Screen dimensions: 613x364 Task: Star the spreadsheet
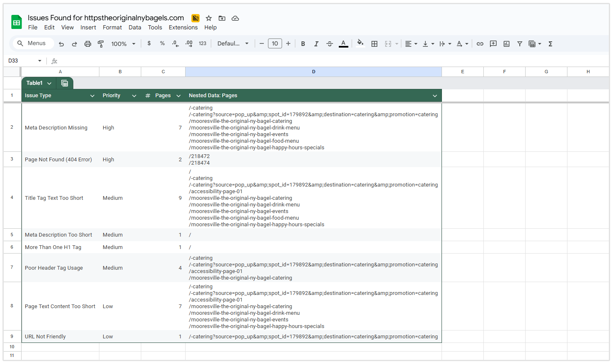coord(208,18)
